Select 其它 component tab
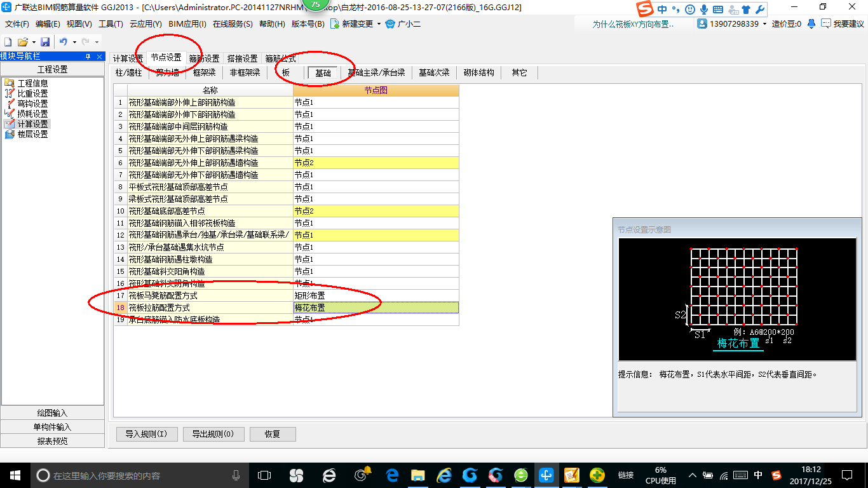Screen dimensions: 868x488 pos(519,72)
